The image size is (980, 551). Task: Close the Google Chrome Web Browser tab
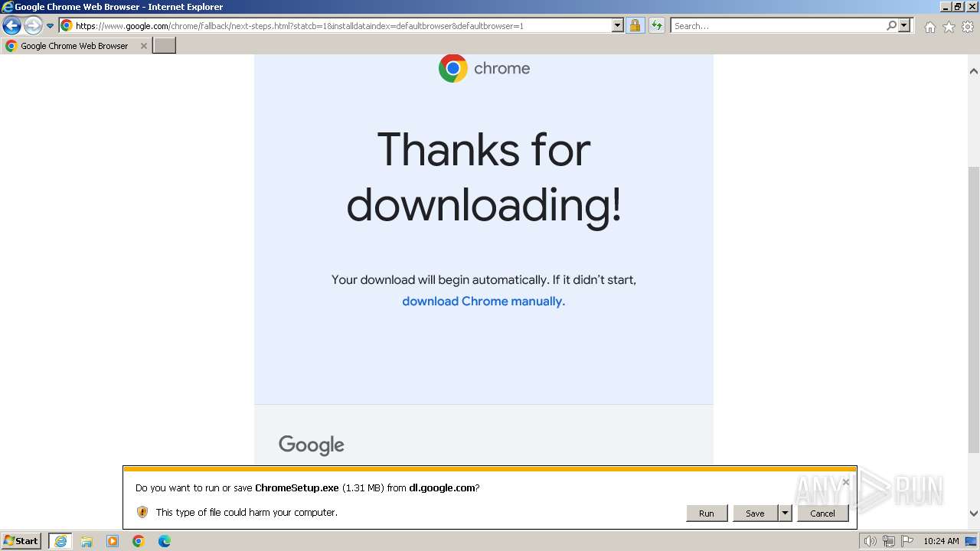143,46
